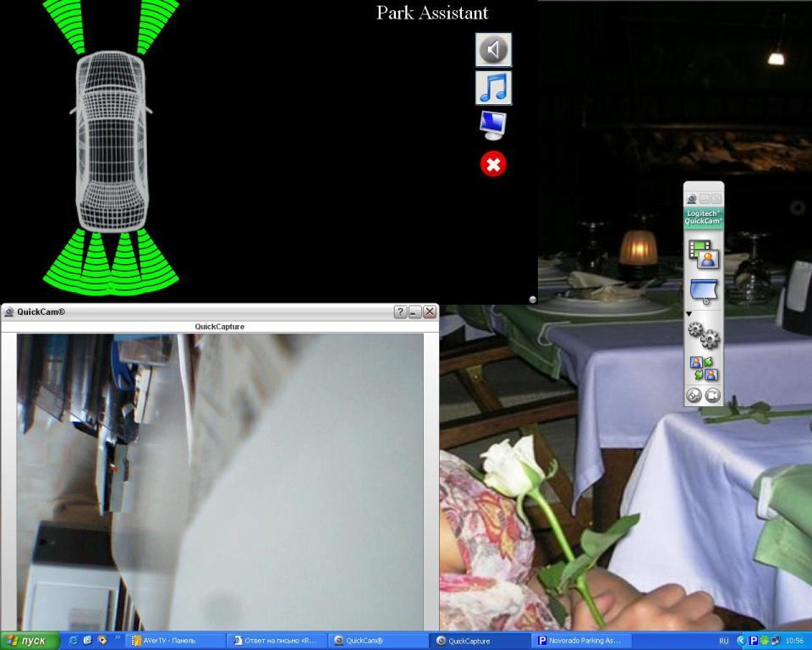Expand hidden system tray icons arrow
Screen dimensions: 812x650
point(742,641)
